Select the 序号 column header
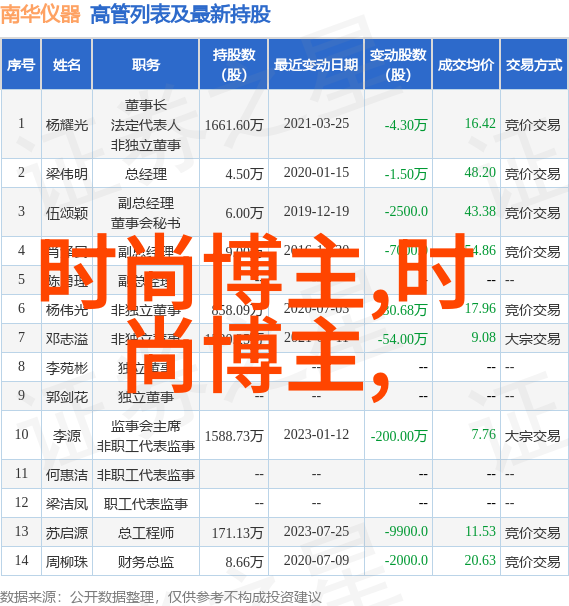The width and height of the screenshot is (569, 606). coord(21,65)
